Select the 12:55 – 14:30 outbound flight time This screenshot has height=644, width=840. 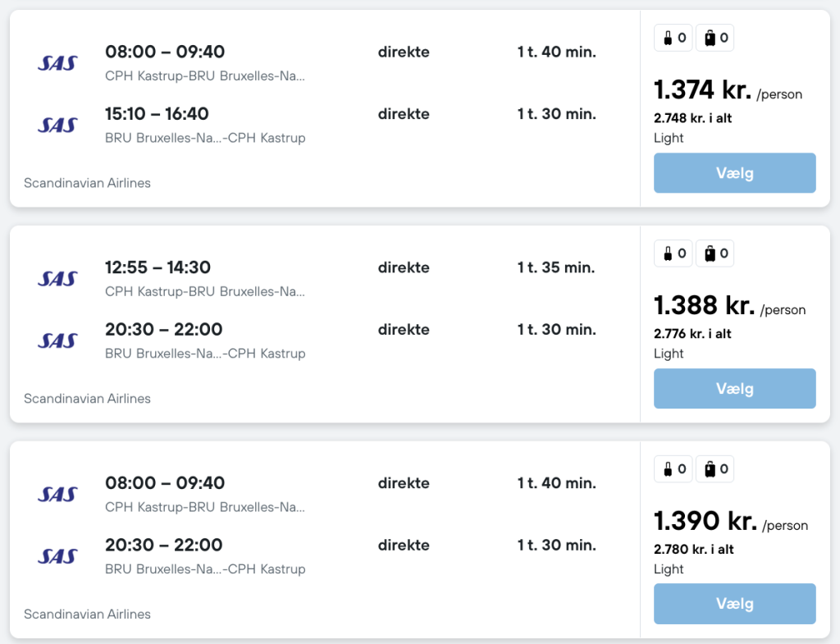click(157, 267)
